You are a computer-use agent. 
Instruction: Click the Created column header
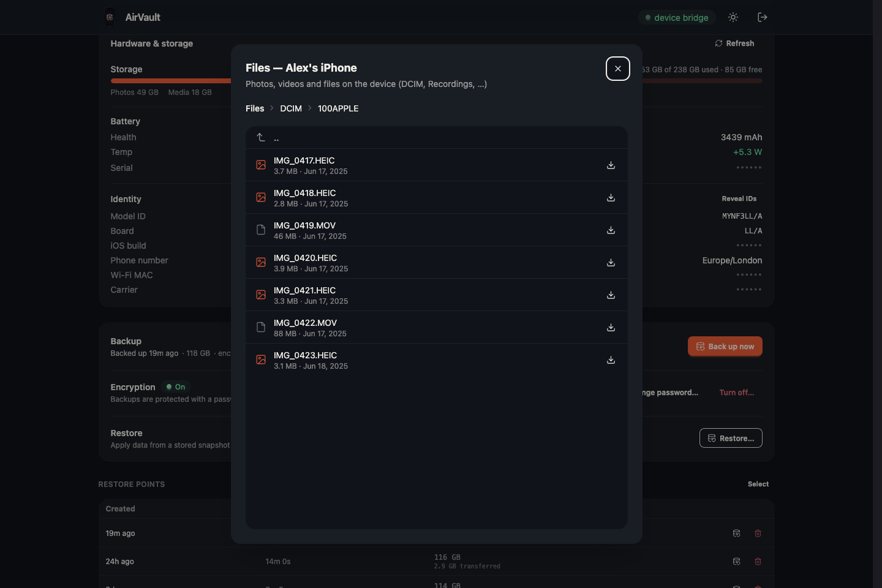pyautogui.click(x=120, y=509)
